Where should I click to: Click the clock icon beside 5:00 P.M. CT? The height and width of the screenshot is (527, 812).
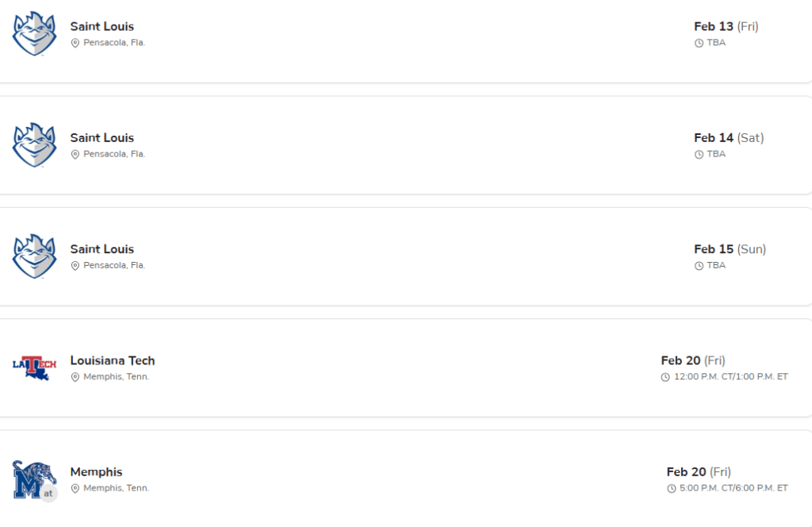click(x=672, y=488)
